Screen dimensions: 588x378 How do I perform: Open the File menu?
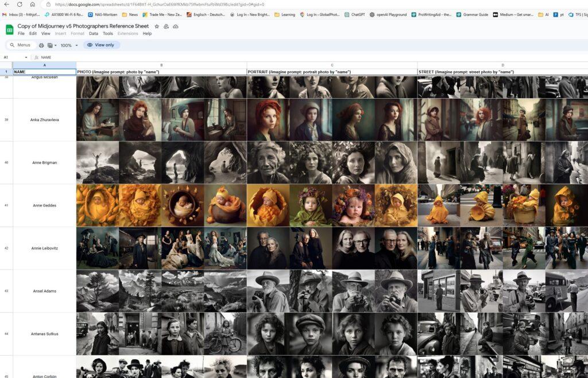(x=21, y=34)
